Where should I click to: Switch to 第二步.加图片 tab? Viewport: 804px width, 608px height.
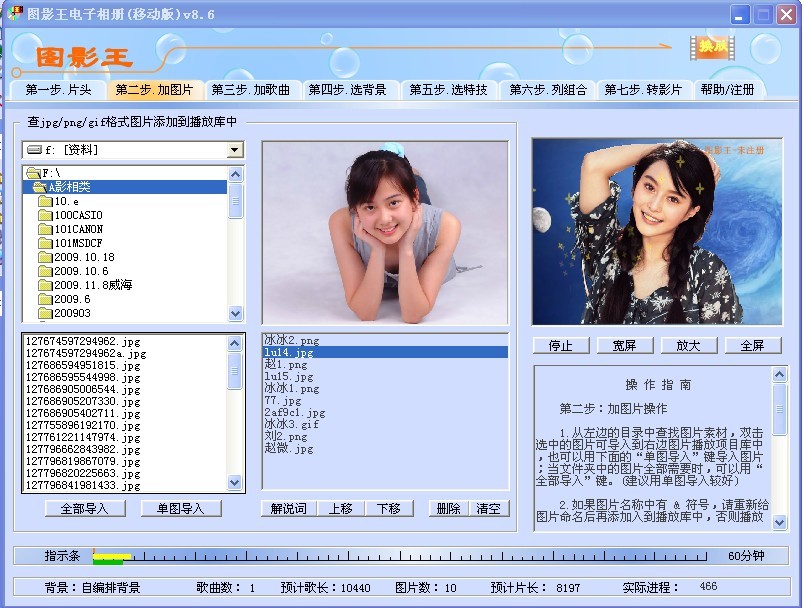(154, 90)
